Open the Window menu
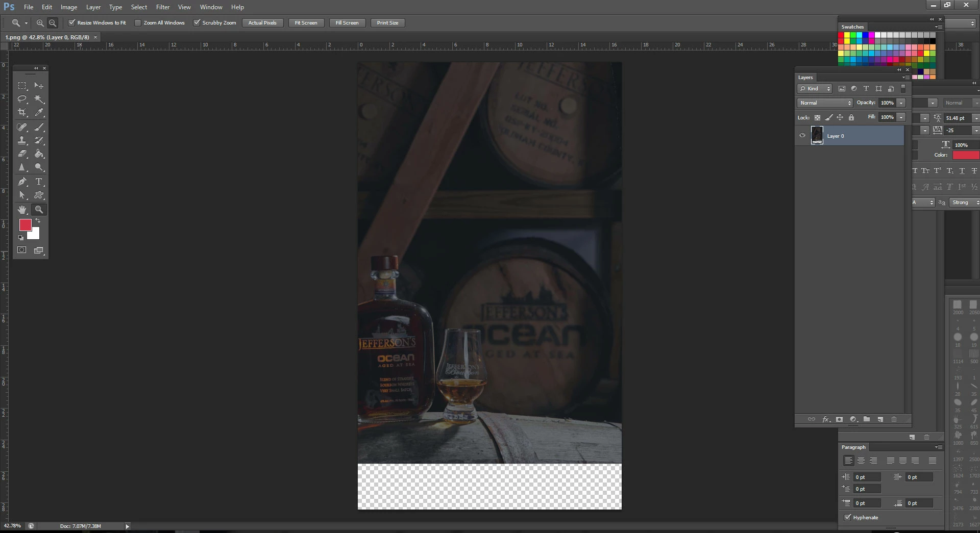This screenshot has height=533, width=980. [x=211, y=7]
